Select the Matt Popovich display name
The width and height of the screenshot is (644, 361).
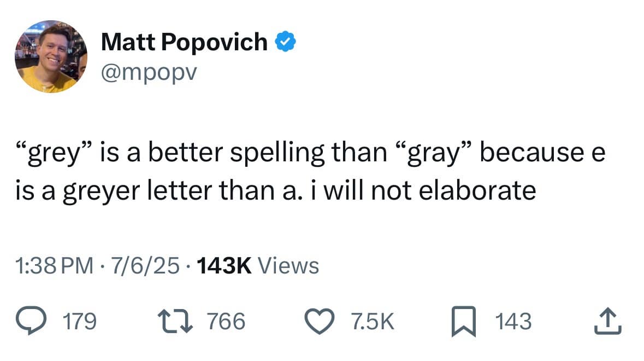click(186, 40)
